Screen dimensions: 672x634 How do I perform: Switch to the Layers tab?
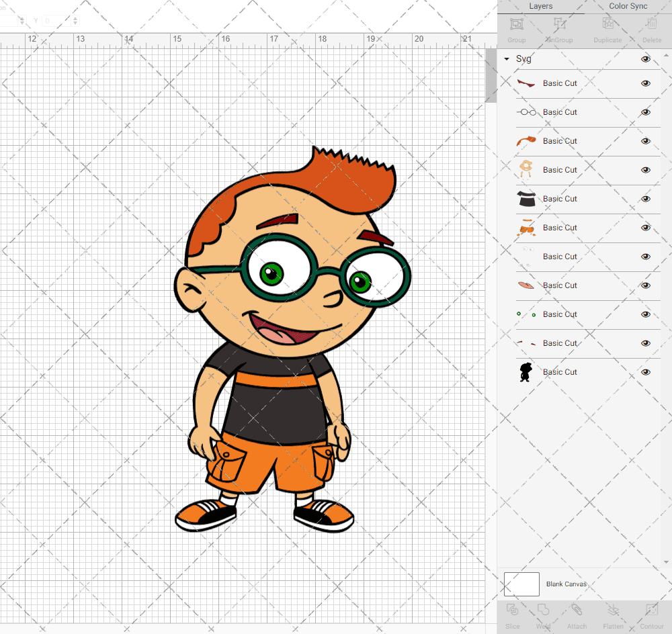(540, 6)
